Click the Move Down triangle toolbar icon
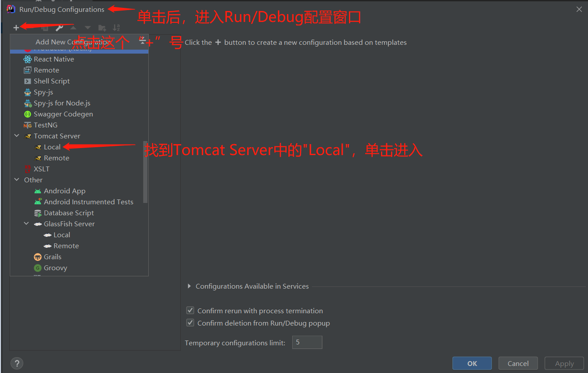Viewport: 588px width, 373px height. pos(88,28)
